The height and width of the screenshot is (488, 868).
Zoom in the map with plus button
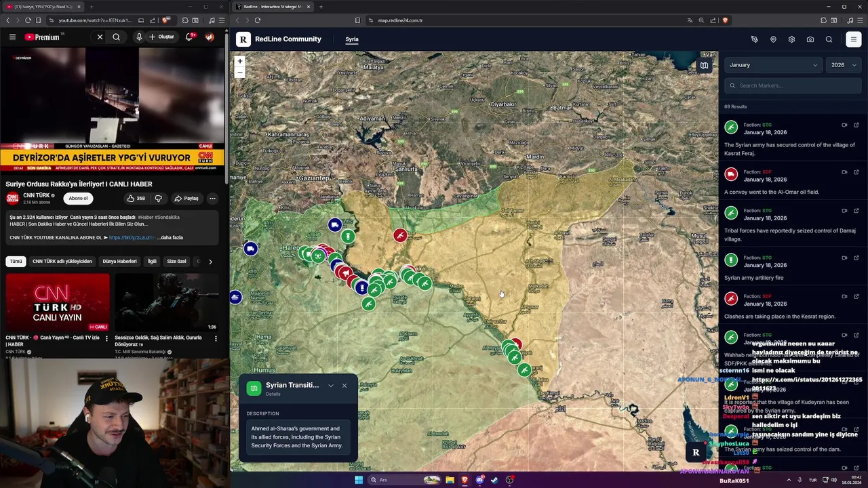point(239,61)
